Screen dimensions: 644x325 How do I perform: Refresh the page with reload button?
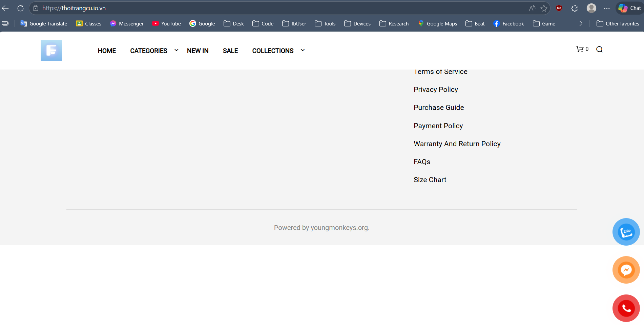tap(20, 8)
